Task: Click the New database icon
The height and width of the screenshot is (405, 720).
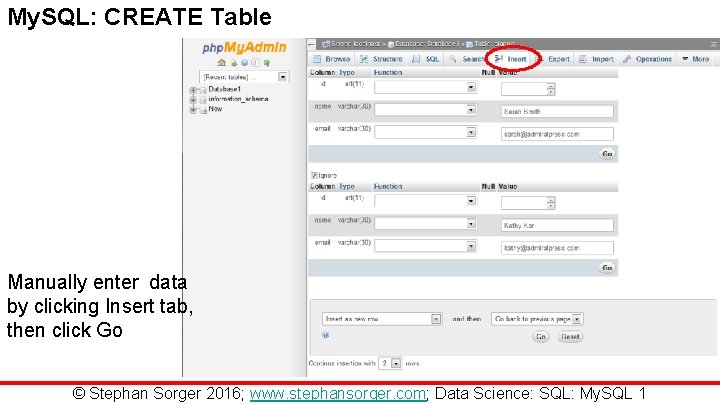Action: pyautogui.click(x=202, y=110)
